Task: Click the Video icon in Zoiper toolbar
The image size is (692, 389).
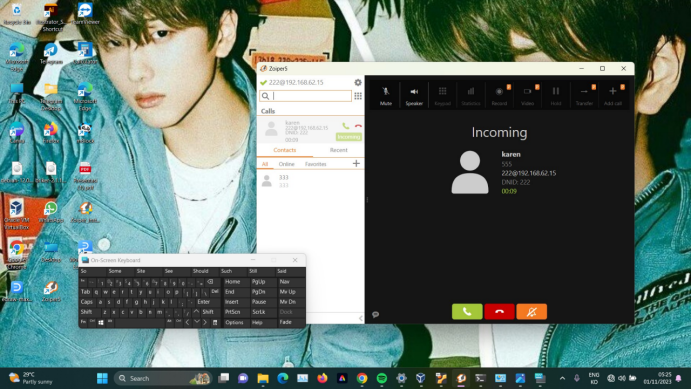Action: [x=527, y=95]
